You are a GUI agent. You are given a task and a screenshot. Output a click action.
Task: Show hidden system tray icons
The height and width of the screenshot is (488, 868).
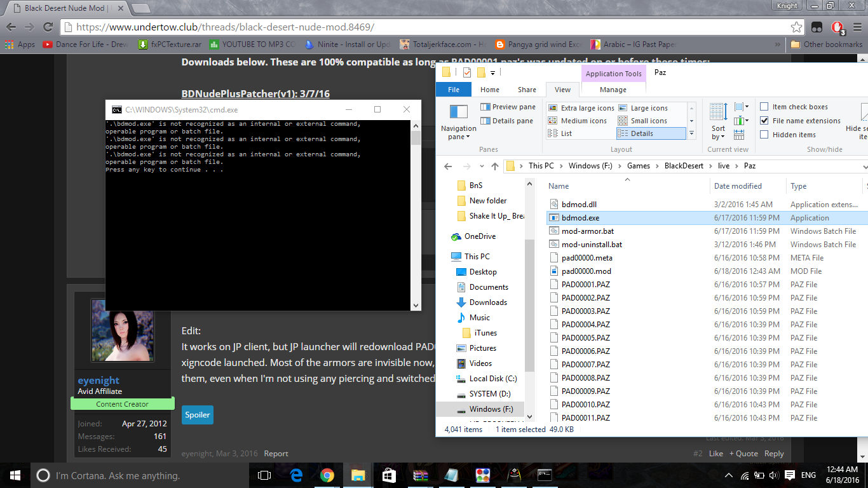728,475
